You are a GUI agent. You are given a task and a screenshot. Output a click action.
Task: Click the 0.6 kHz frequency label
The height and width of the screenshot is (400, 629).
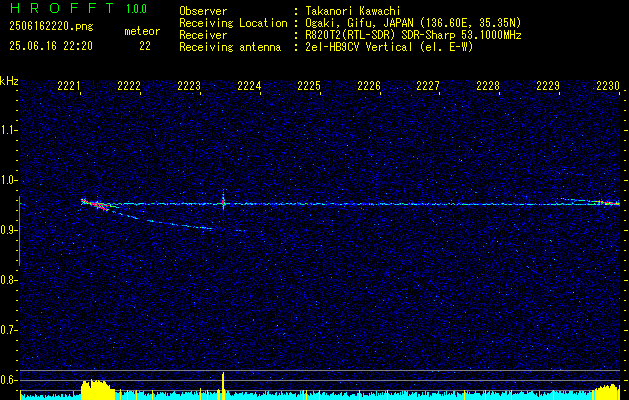tap(8, 380)
